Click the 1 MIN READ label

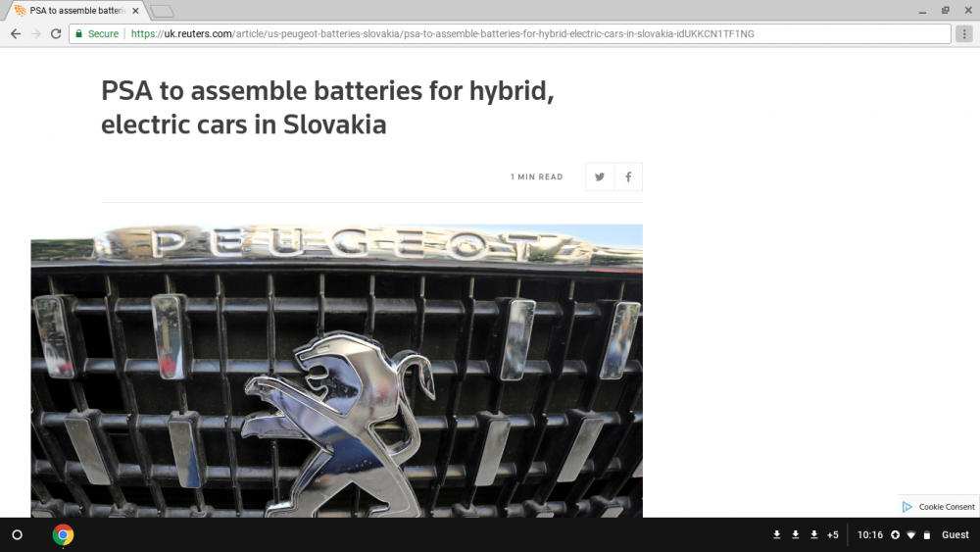[x=536, y=176]
